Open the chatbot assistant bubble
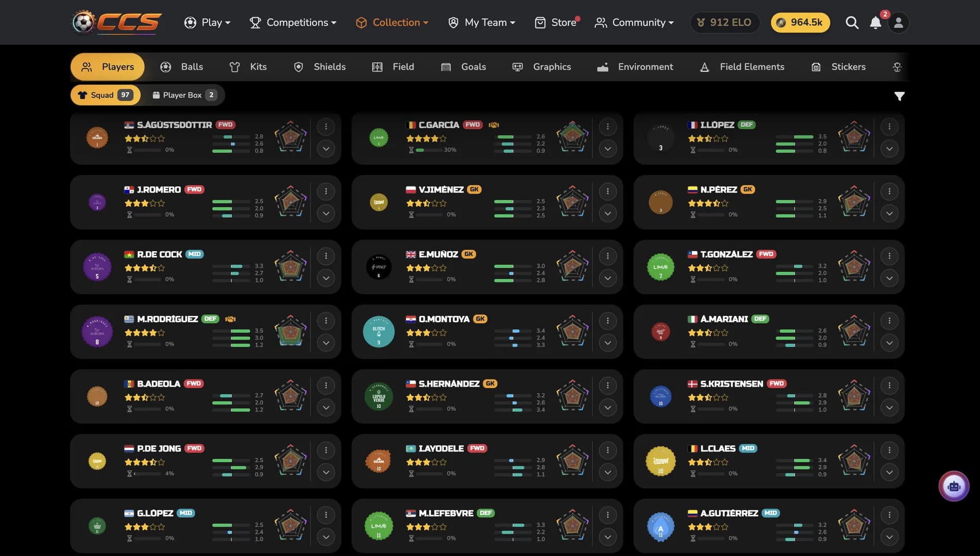The width and height of the screenshot is (980, 556). tap(954, 486)
